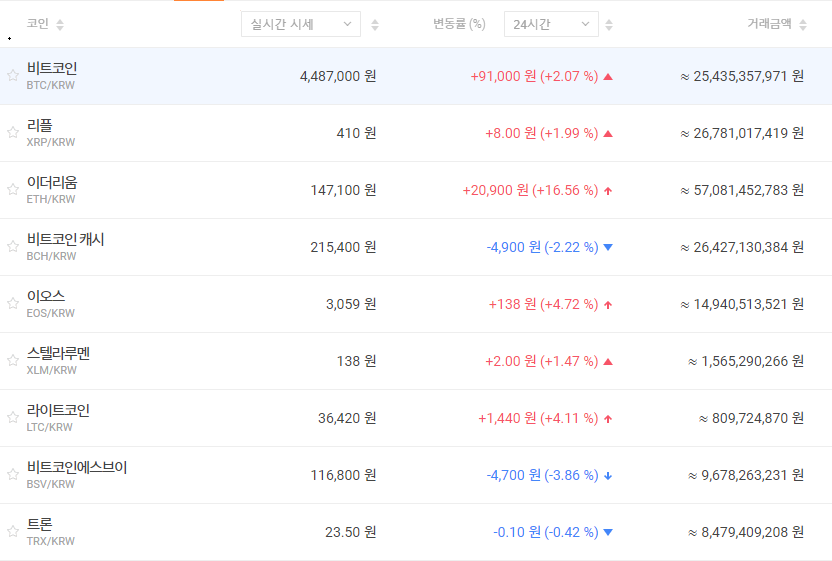The height and width of the screenshot is (561, 832).
Task: Toggle favorite star for Ripple XRP/KRW
Action: coord(13,133)
